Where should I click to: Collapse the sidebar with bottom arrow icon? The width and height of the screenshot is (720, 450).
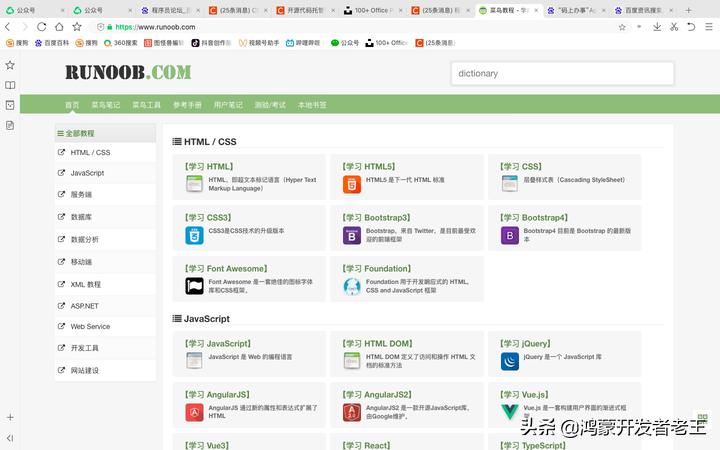(10, 438)
